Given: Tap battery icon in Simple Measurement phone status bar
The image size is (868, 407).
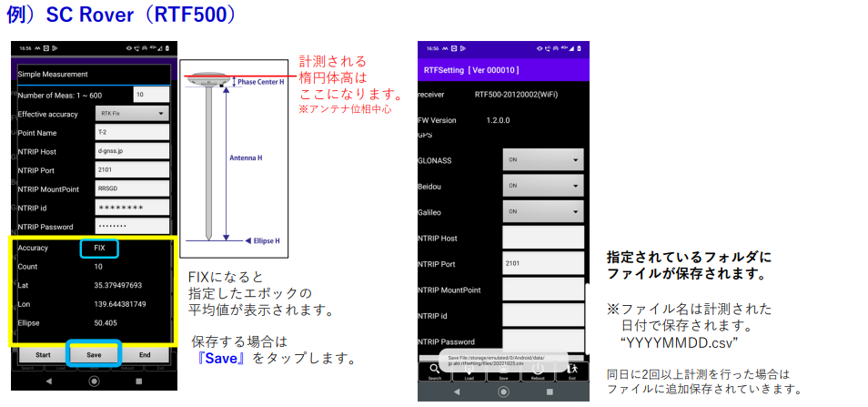Looking at the screenshot, I should coord(167,48).
